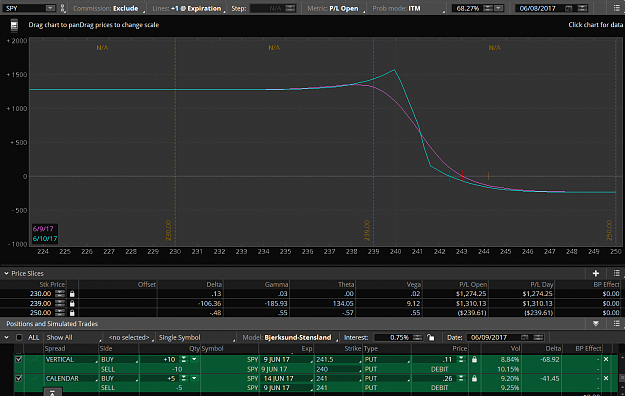Uncheck the CALENDAR spread checkbox
625x396 pixels.
coord(18,378)
